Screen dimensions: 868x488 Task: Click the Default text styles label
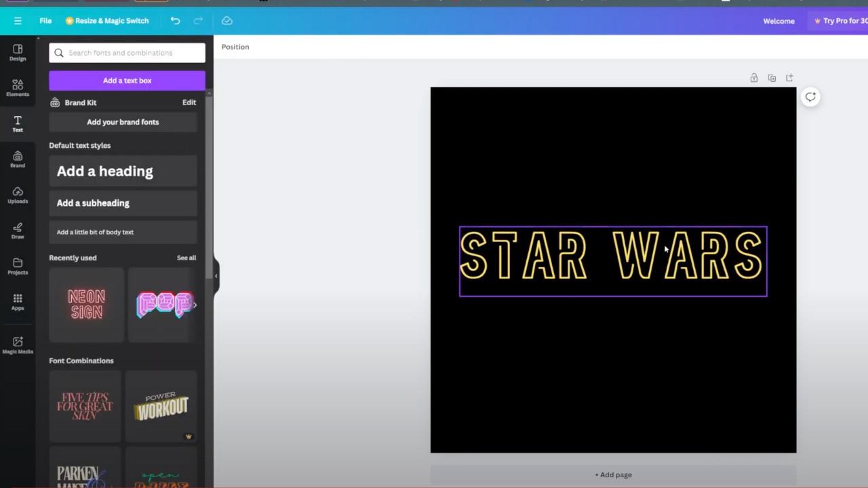click(79, 146)
